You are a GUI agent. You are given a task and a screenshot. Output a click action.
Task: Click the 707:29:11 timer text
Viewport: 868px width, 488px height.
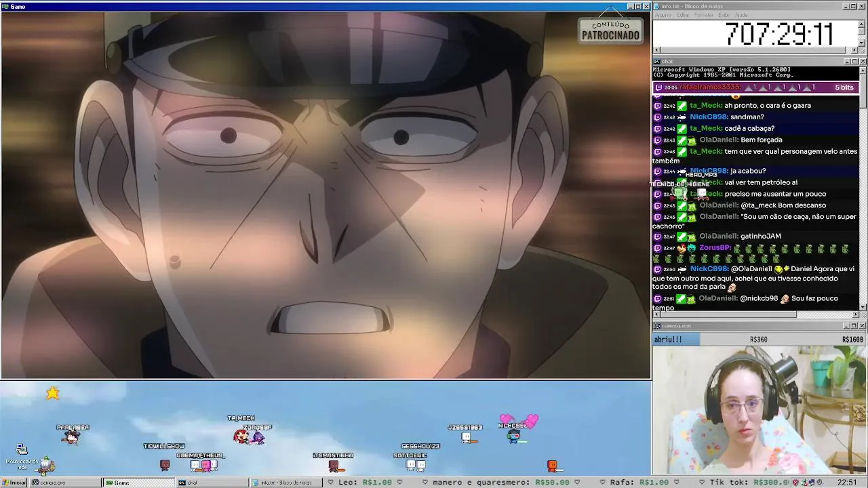778,34
